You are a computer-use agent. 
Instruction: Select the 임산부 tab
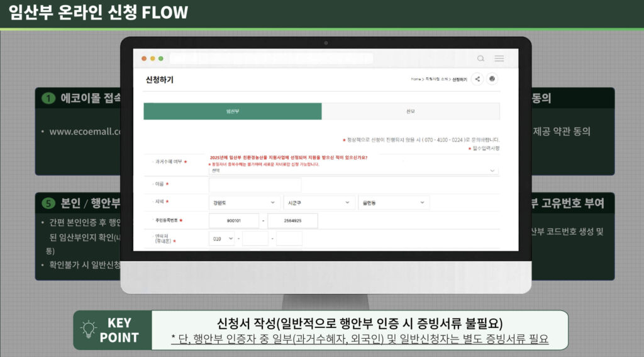point(233,111)
